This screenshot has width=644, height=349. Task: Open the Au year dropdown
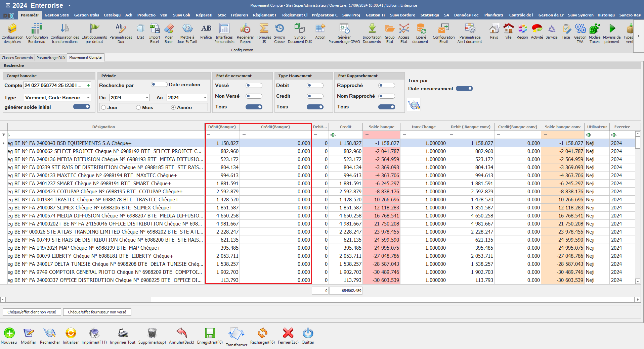[205, 98]
